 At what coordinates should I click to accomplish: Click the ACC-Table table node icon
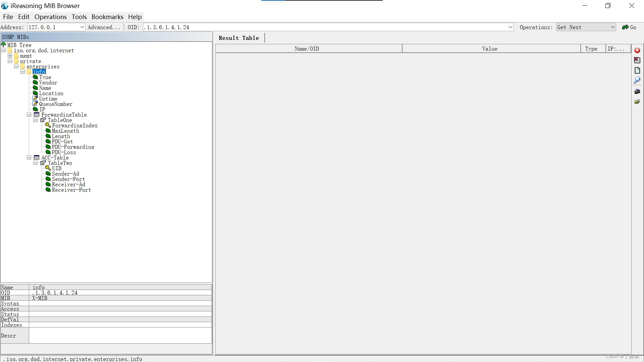36,158
